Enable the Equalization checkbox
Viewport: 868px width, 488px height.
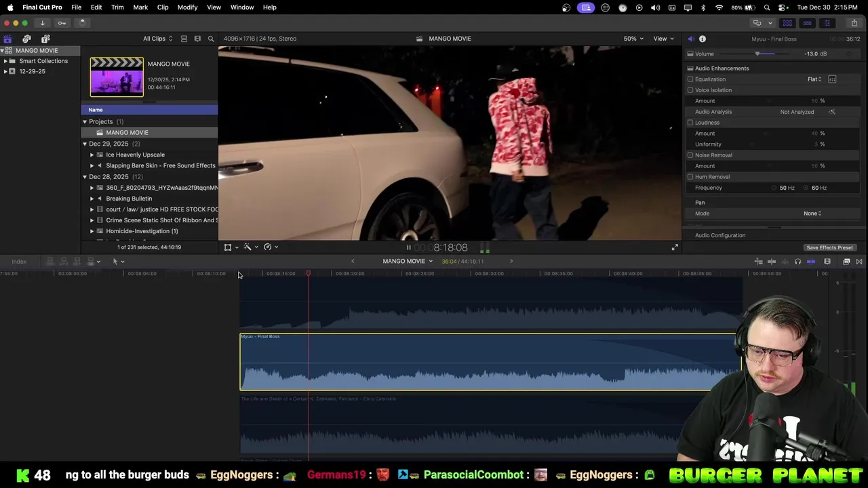point(690,79)
